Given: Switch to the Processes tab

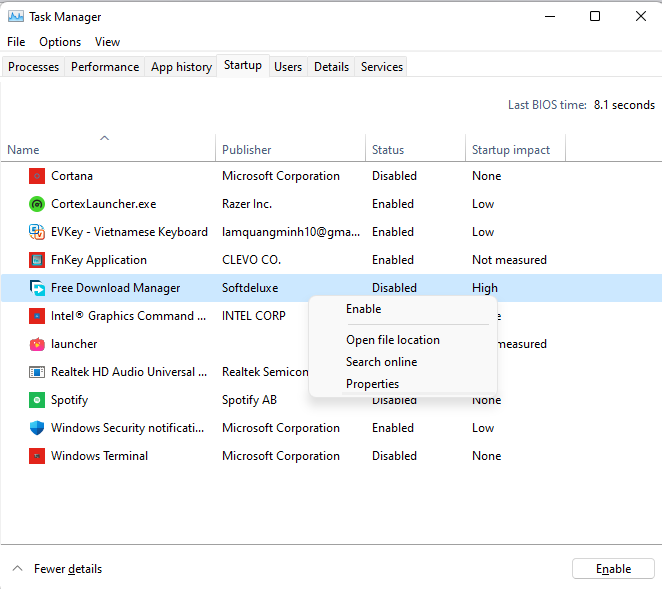Looking at the screenshot, I should tap(33, 67).
